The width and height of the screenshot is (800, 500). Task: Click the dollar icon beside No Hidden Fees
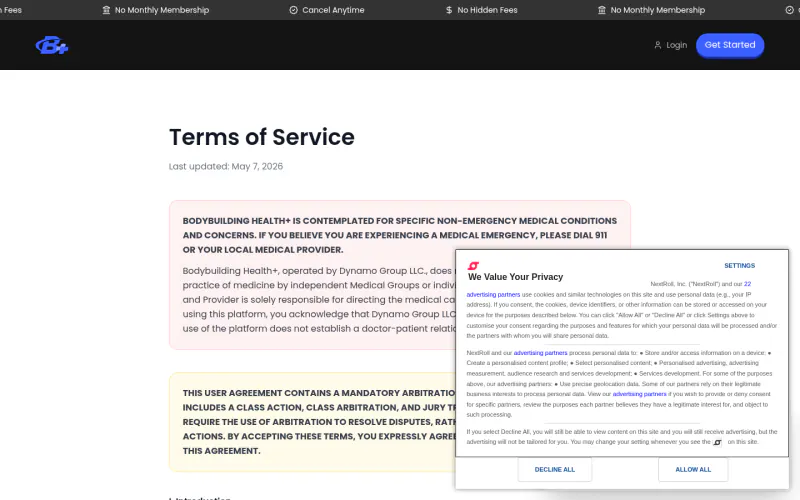[x=449, y=10]
